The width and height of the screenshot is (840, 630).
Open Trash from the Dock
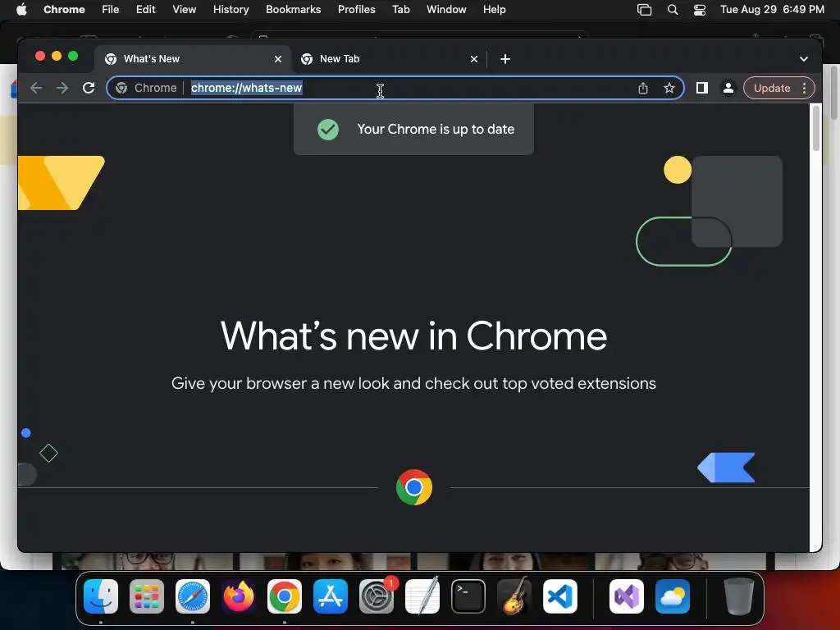(x=739, y=596)
